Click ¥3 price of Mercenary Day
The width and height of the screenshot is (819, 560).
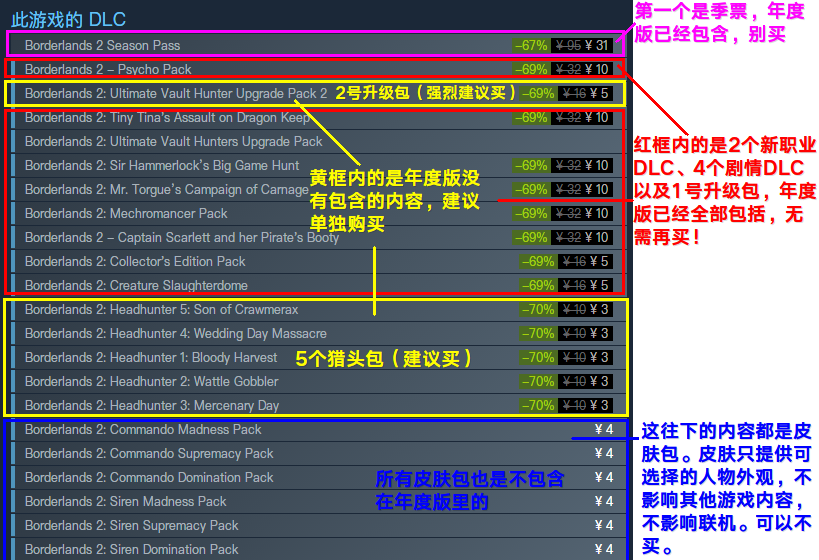pos(600,406)
